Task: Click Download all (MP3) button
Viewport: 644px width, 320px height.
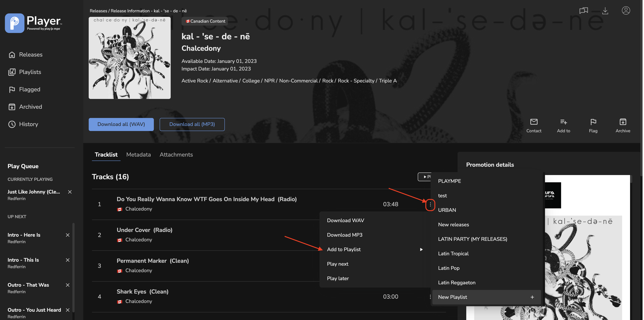Action: click(x=192, y=124)
